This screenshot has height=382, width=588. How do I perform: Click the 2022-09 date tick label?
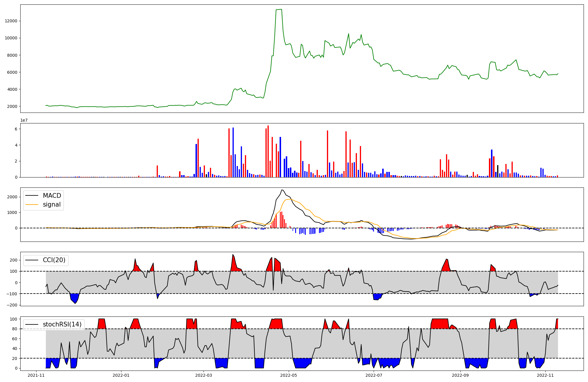(x=460, y=375)
